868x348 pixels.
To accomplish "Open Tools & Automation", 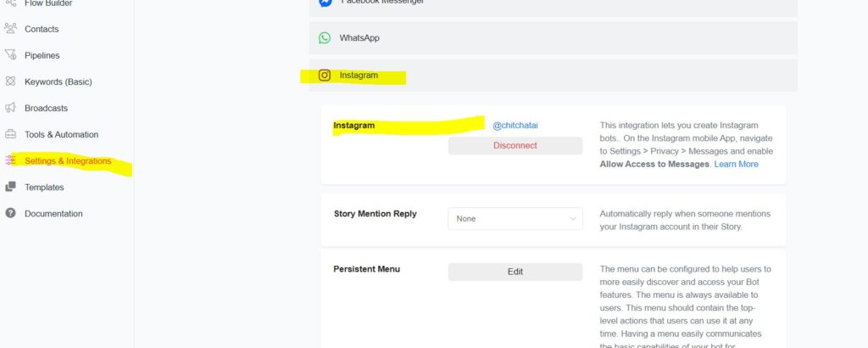I will tap(61, 135).
